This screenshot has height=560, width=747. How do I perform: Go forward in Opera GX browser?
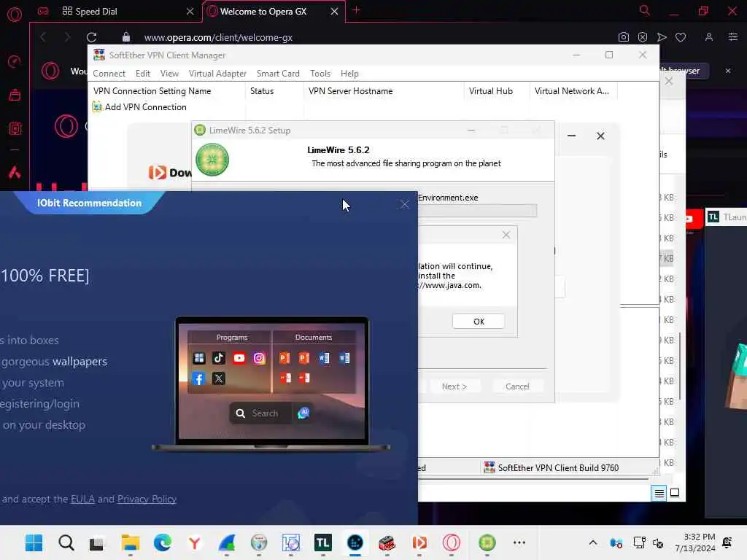coord(66,37)
